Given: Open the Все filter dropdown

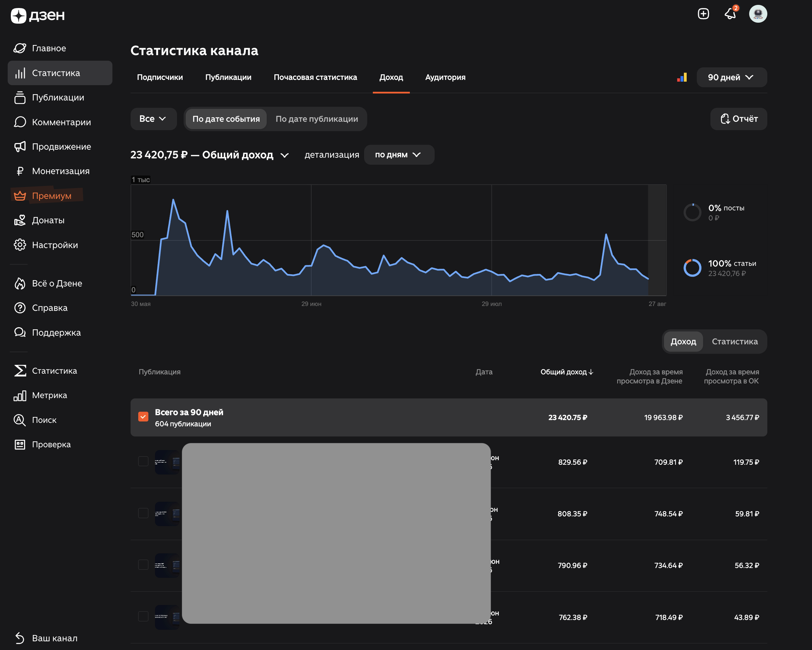Looking at the screenshot, I should [x=153, y=119].
